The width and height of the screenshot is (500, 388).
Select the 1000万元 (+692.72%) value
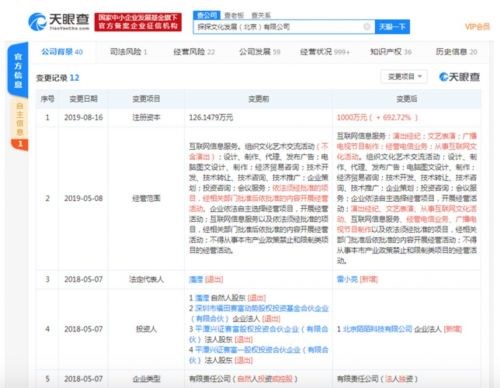[377, 117]
